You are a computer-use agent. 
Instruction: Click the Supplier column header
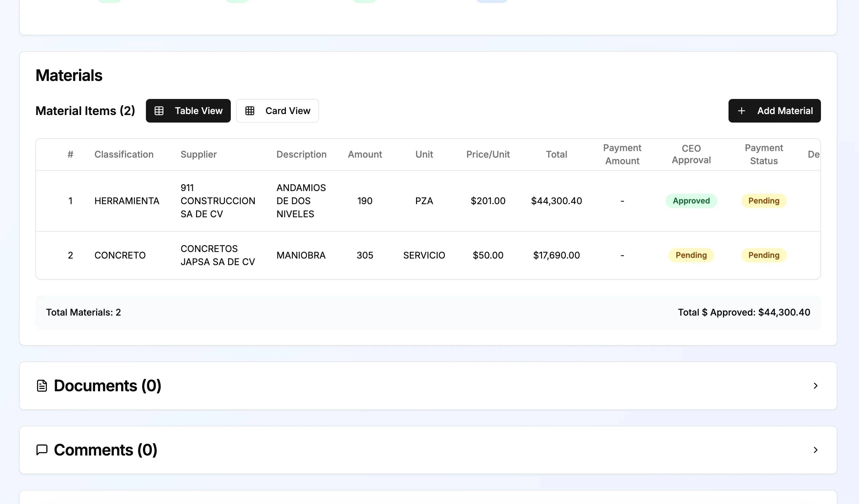point(198,154)
